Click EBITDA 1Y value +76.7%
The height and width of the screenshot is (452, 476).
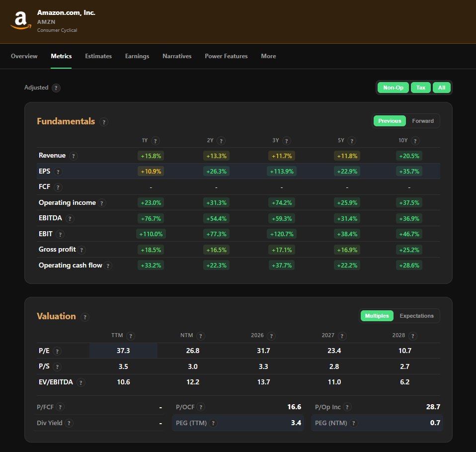151,219
